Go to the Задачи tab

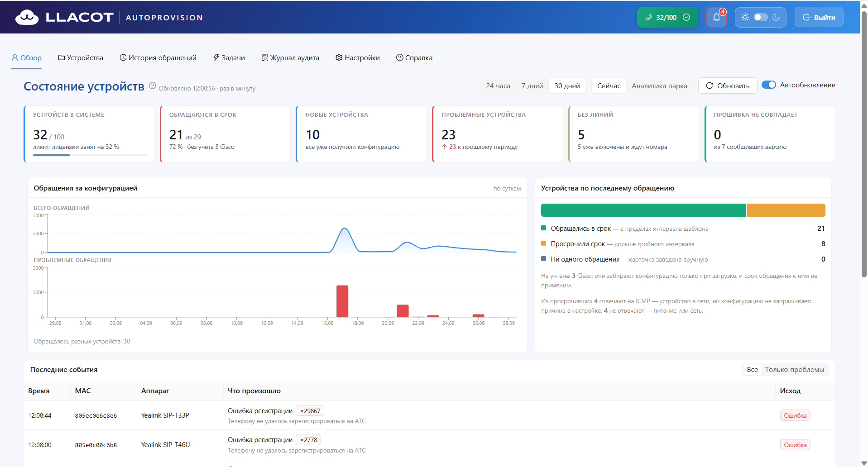coord(229,58)
